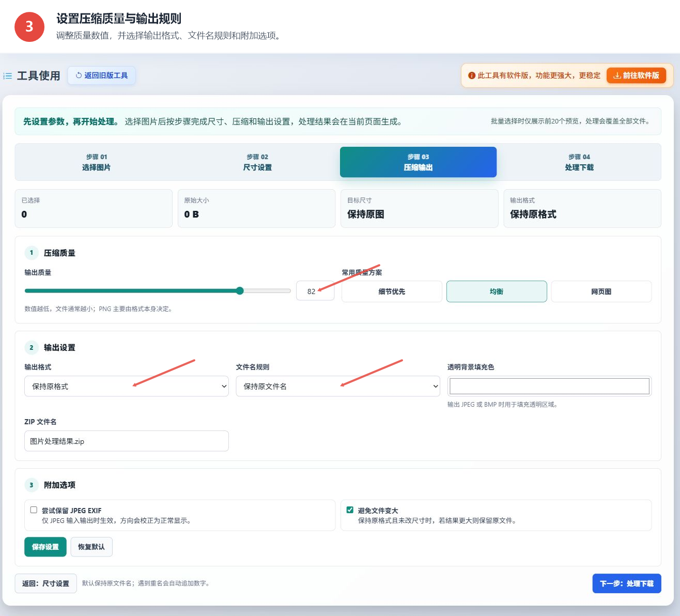This screenshot has height=616, width=680.
Task: Click the text 先设置参数，再开始处理。
Action: (x=71, y=121)
